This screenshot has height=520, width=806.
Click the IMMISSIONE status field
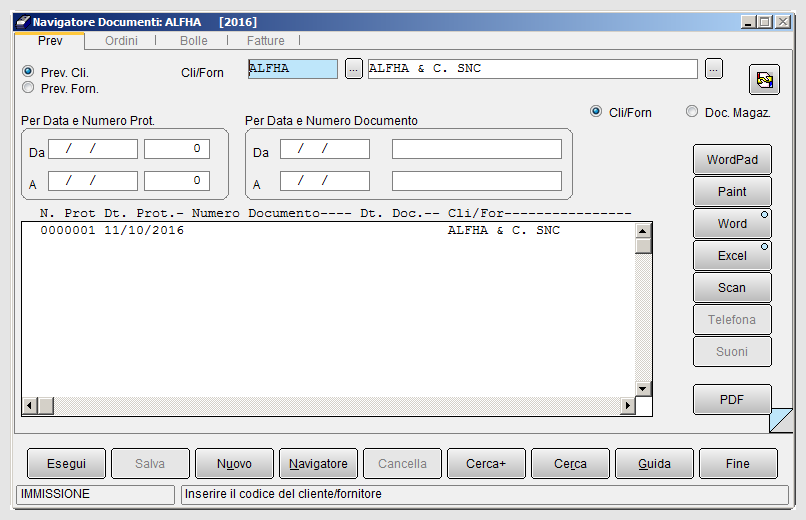(x=96, y=494)
